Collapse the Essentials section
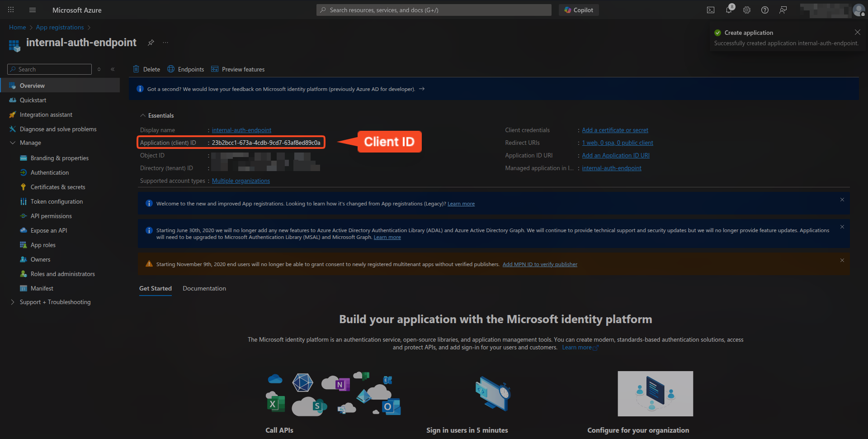 pos(143,115)
